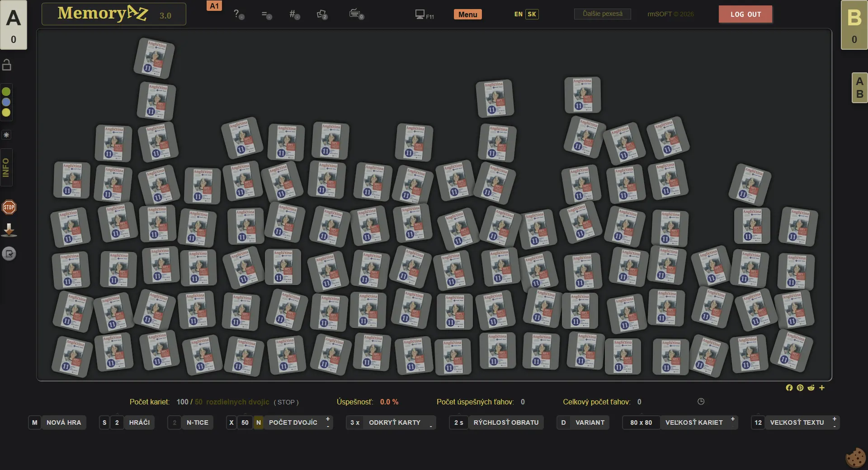
Task: Click the question mark help icon
Action: click(x=238, y=14)
